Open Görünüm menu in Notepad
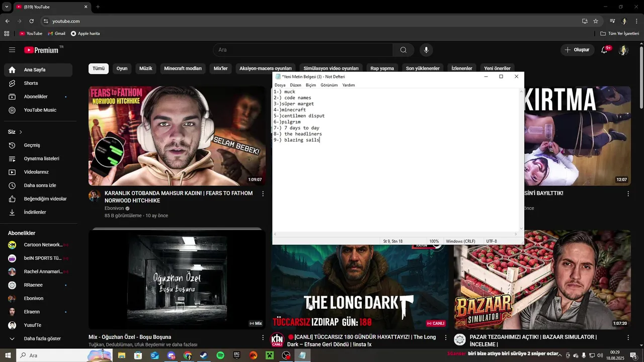This screenshot has width=644, height=362. point(329,85)
